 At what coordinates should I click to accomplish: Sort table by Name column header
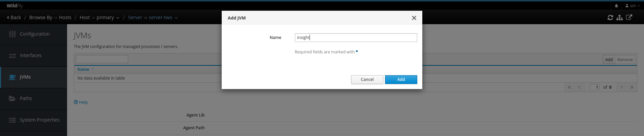pyautogui.click(x=84, y=70)
